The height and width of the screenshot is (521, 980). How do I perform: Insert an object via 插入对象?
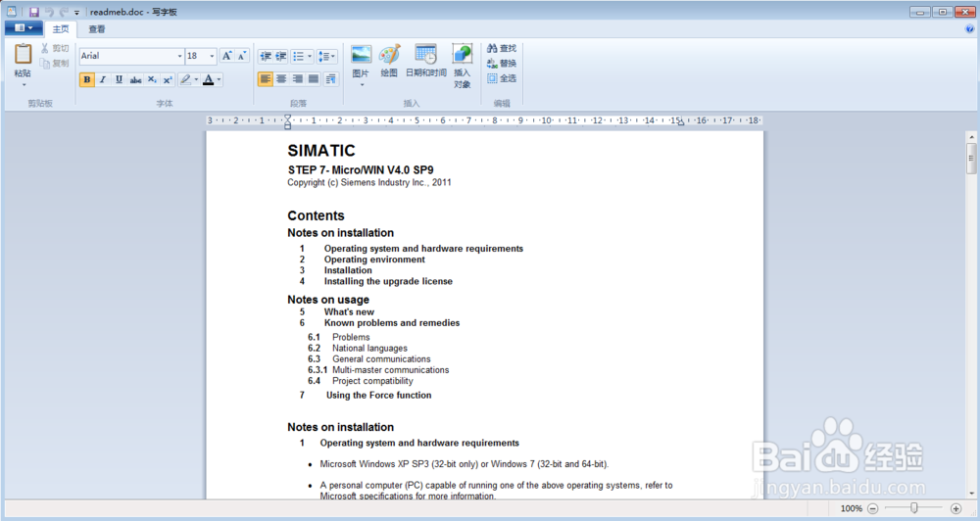(462, 67)
